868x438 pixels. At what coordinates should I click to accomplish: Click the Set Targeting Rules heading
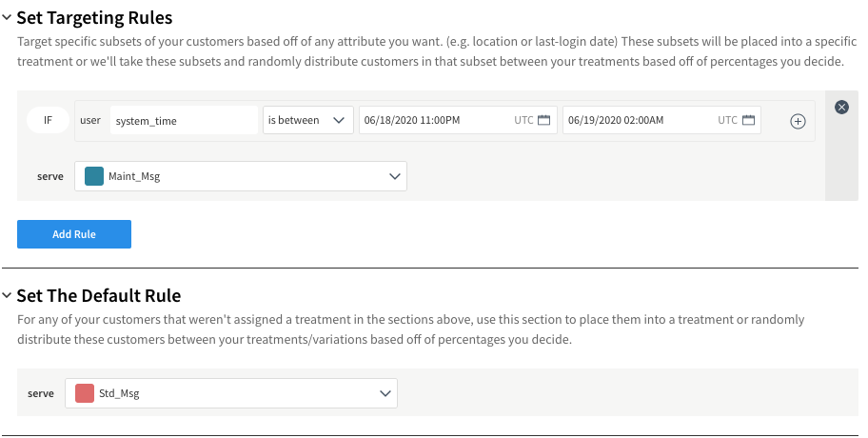click(94, 17)
